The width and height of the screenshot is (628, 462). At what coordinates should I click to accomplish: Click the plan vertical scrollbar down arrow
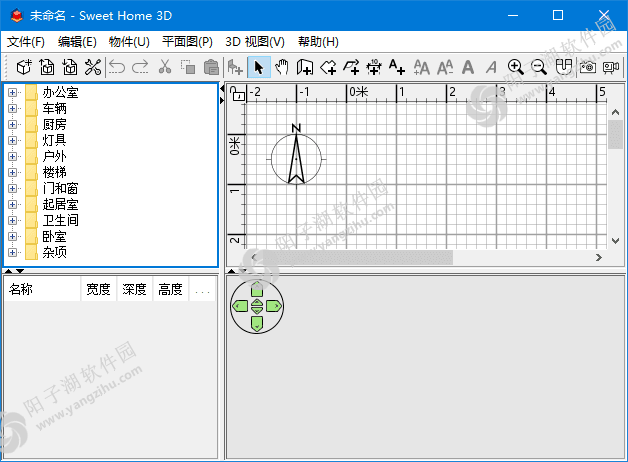(616, 241)
